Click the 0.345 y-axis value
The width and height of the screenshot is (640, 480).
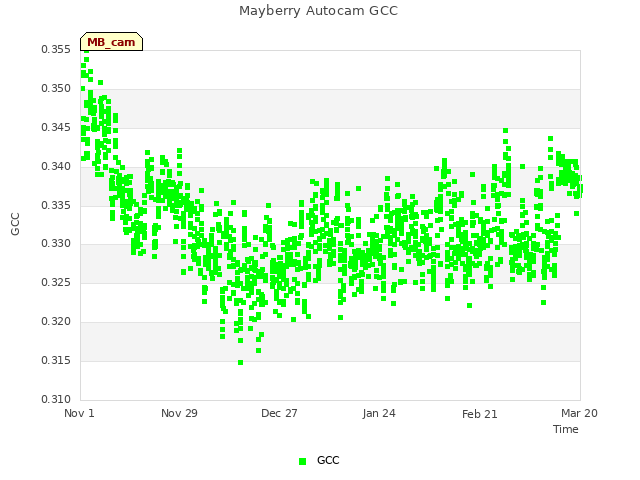pyautogui.click(x=56, y=127)
